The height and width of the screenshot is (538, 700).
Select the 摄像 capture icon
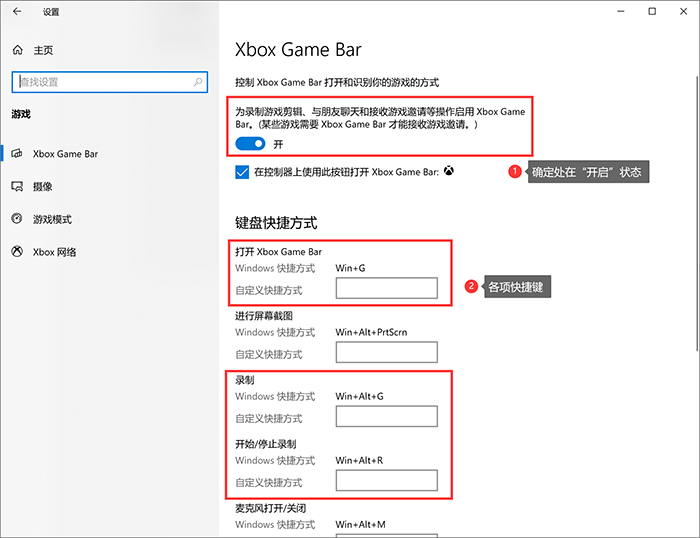click(17, 186)
